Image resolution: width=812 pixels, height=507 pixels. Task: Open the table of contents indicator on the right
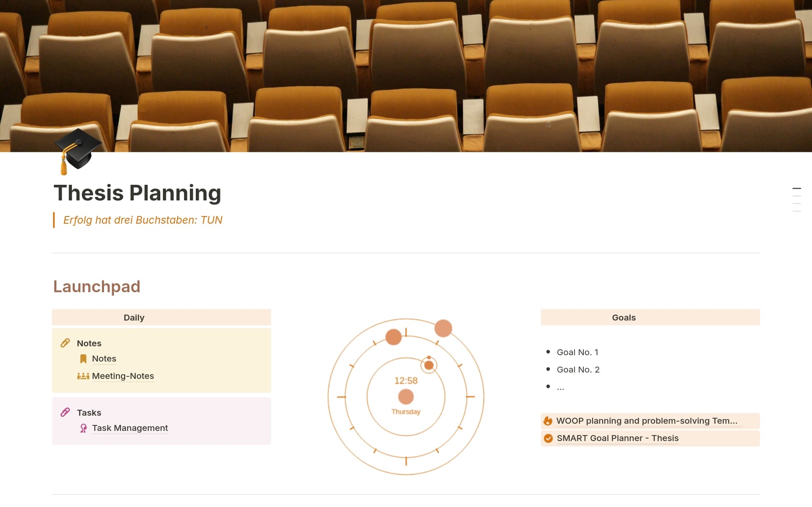[x=797, y=202]
